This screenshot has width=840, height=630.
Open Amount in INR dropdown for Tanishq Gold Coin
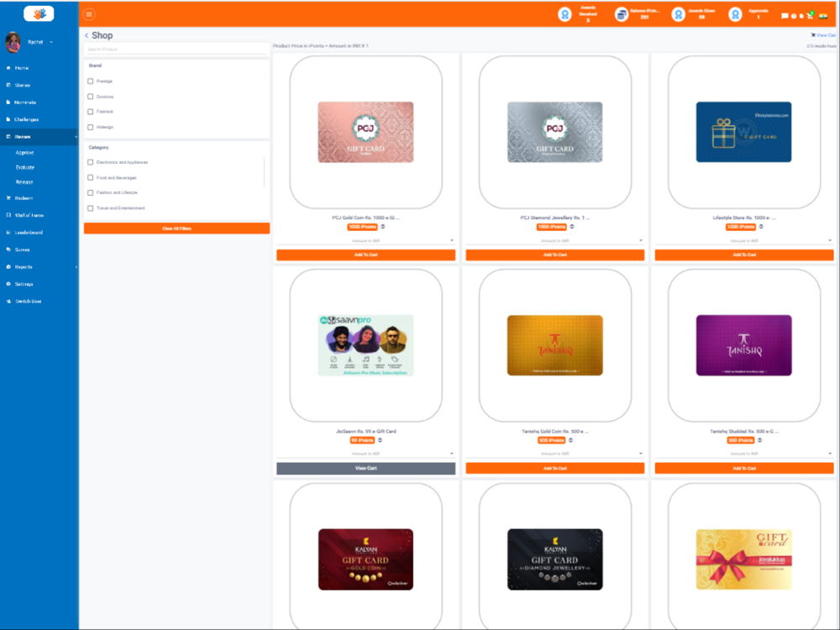[555, 454]
